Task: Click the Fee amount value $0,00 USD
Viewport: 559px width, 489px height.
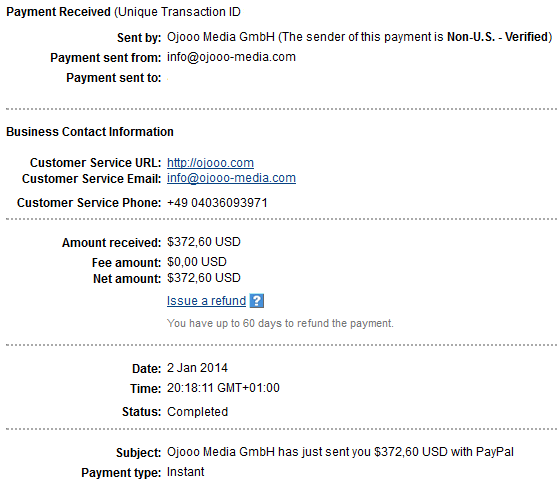Action: point(197,262)
